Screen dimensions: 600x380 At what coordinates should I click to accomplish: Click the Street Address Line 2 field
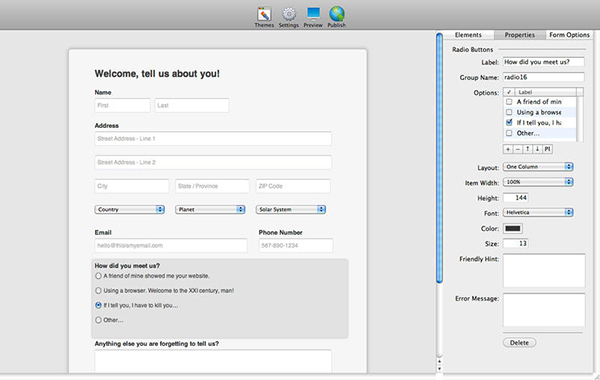point(213,162)
